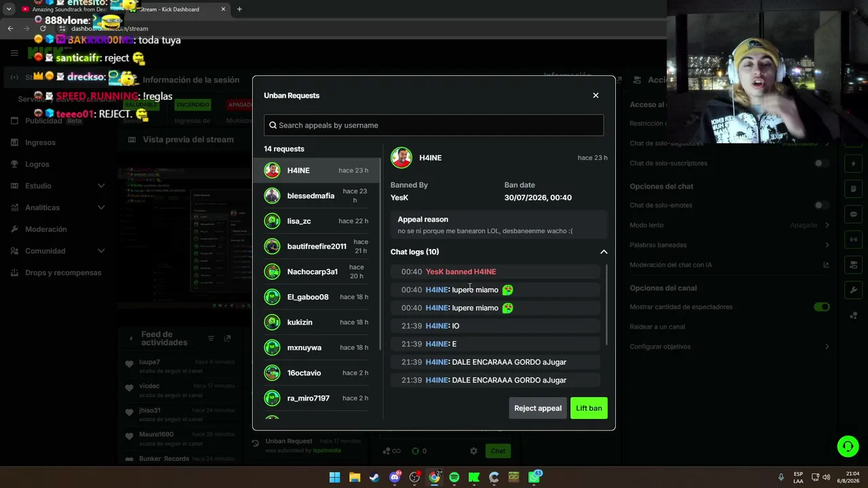Select H4INE request in the list

tap(317, 170)
